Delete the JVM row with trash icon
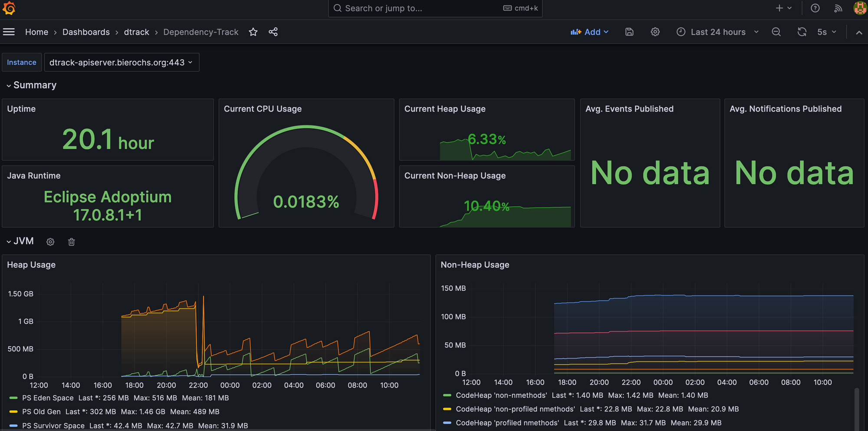The image size is (868, 431). coord(72,242)
